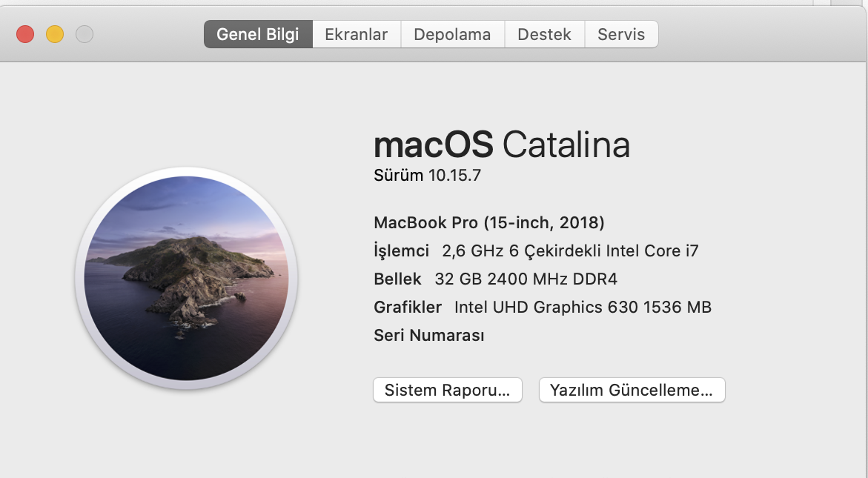Show the Servis tab
868x478 pixels.
pyautogui.click(x=621, y=34)
